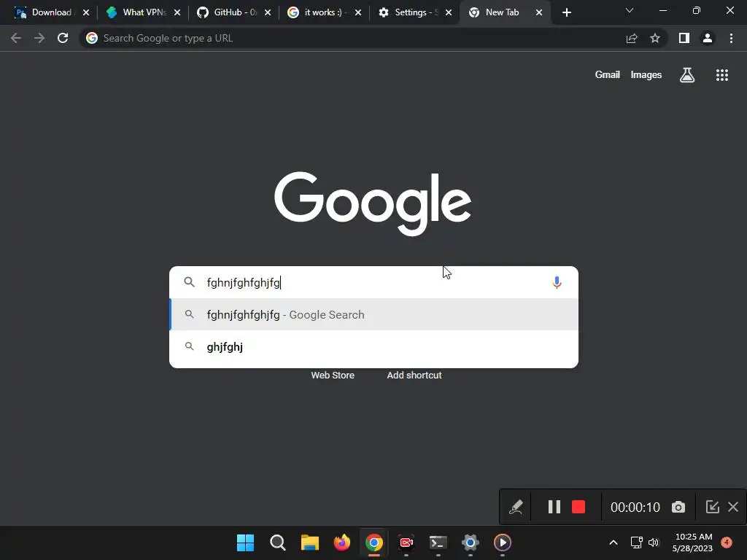Image resolution: width=747 pixels, height=560 pixels.
Task: Go forward with the forward arrow
Action: pyautogui.click(x=39, y=38)
